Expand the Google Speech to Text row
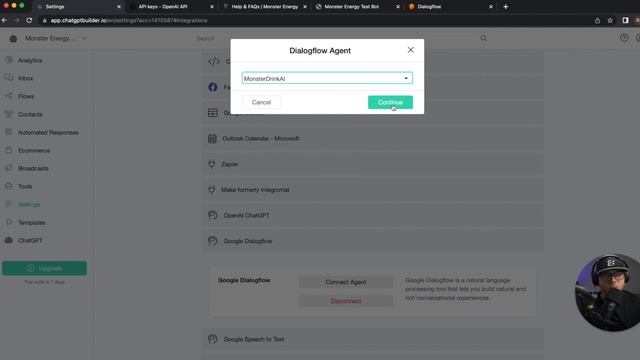 pos(373,339)
